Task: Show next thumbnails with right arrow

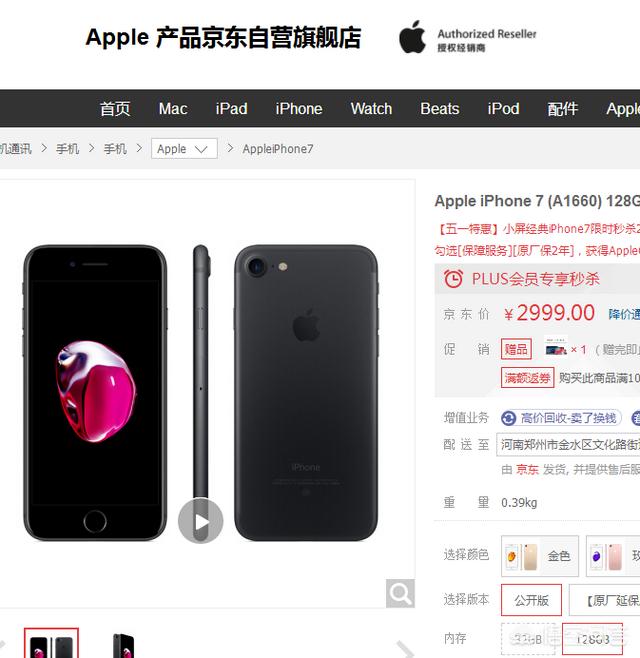Action: (x=405, y=649)
